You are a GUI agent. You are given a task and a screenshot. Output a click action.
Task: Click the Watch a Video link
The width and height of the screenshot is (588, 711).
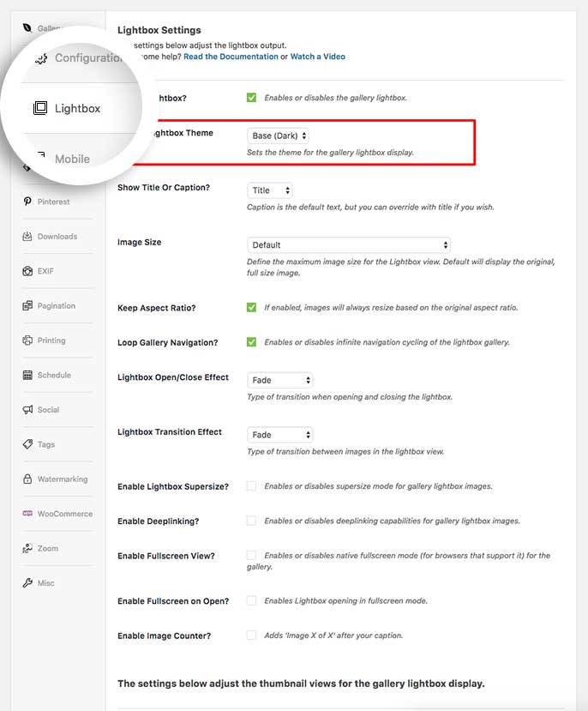tap(318, 57)
